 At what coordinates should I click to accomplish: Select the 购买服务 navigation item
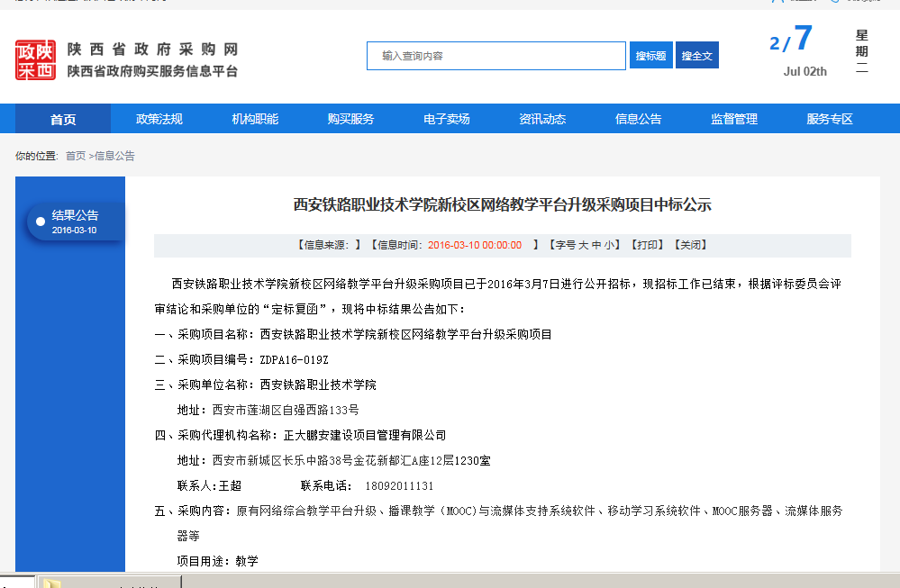(350, 119)
